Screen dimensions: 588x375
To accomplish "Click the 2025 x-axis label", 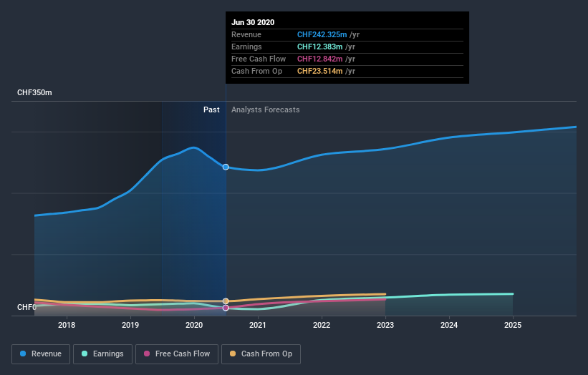I will click(513, 325).
